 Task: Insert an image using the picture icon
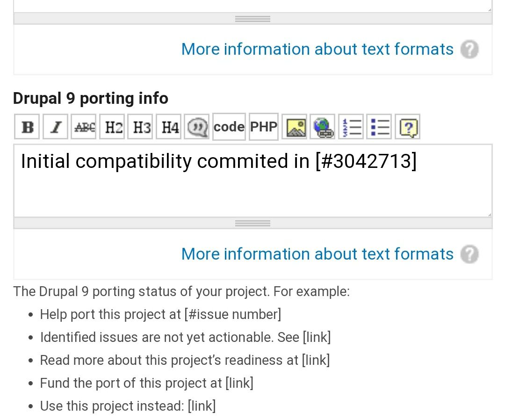coord(295,127)
